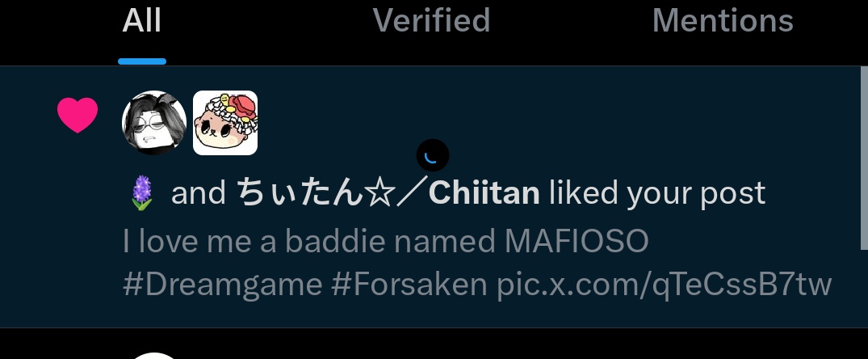Open the Chiitan flower-hat otter avatar
Screen dimensions: 868x359
225,122
